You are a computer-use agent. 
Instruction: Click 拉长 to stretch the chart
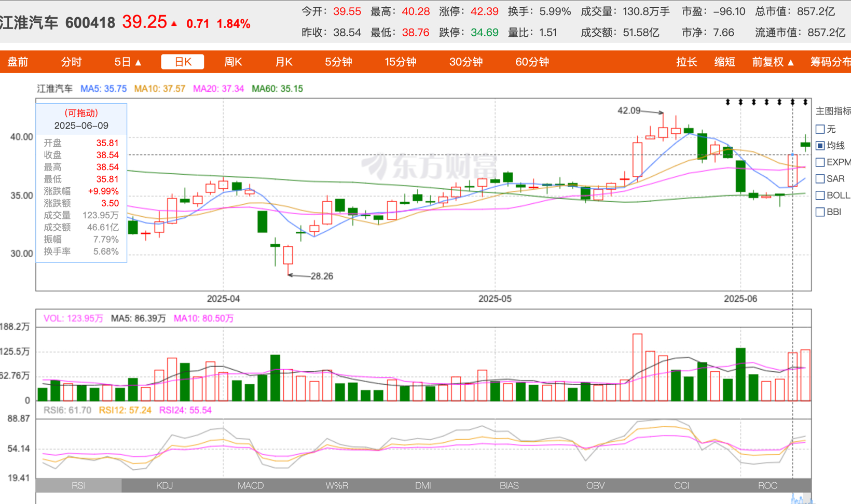pyautogui.click(x=687, y=62)
